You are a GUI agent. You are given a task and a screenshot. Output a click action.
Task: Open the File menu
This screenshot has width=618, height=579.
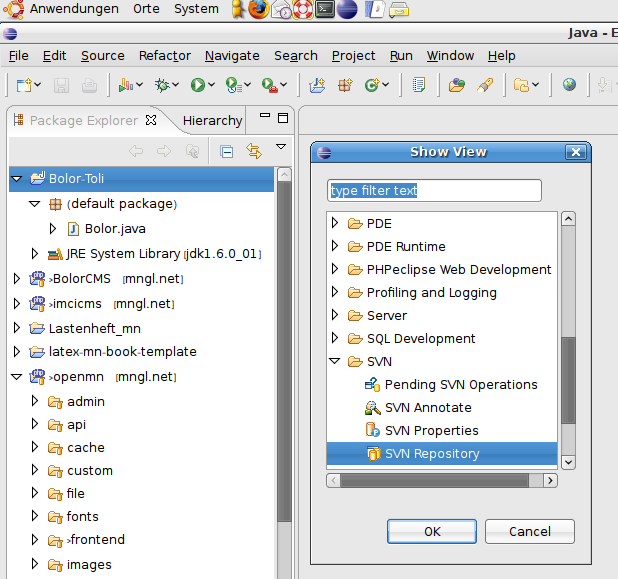click(19, 56)
